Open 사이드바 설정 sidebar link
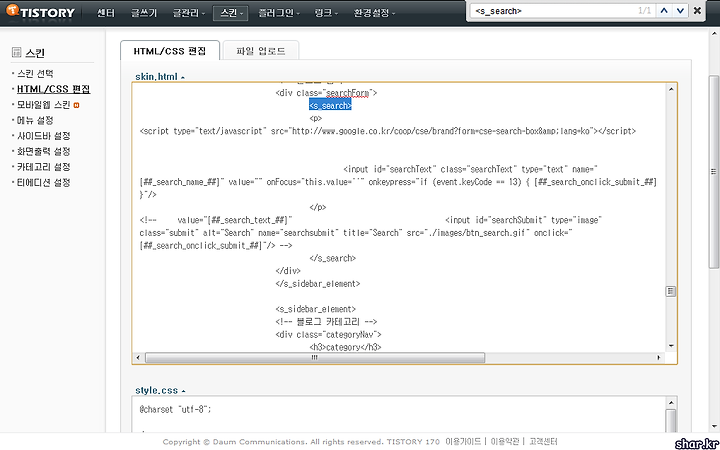 (43, 136)
